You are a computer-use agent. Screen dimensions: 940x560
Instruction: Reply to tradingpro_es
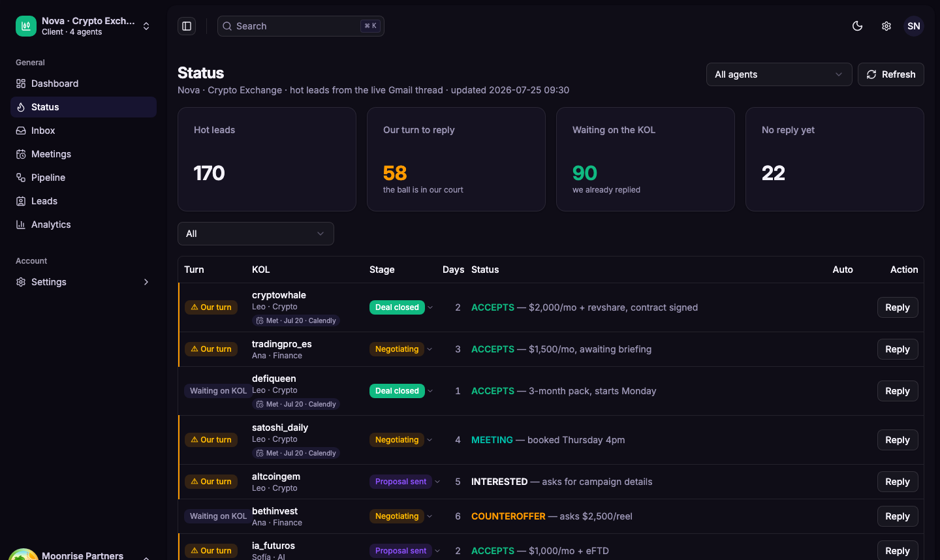898,349
